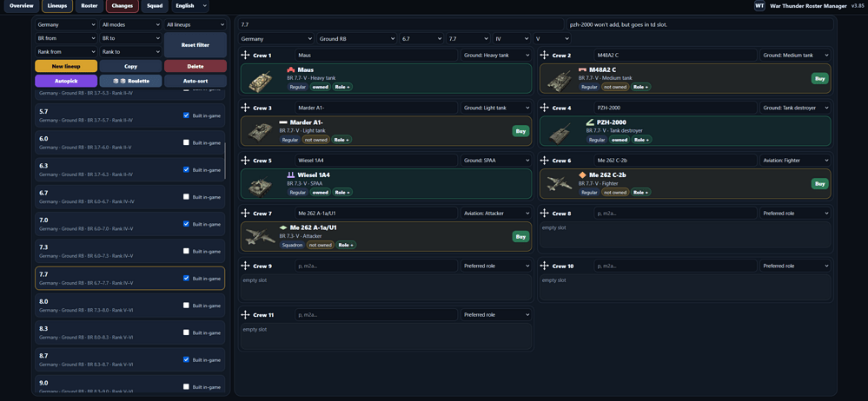The image size is (868, 401).
Task: Switch to the Lineups tab
Action: [57, 5]
